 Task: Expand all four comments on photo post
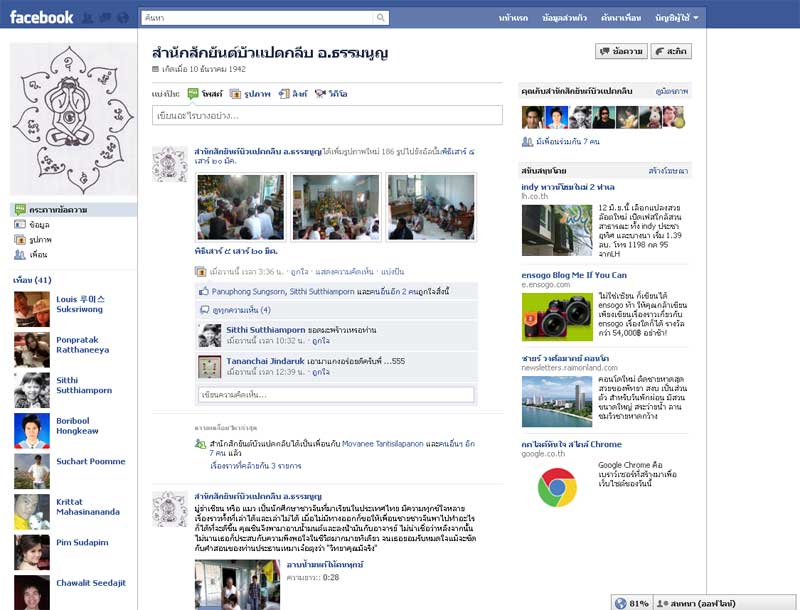tap(236, 310)
